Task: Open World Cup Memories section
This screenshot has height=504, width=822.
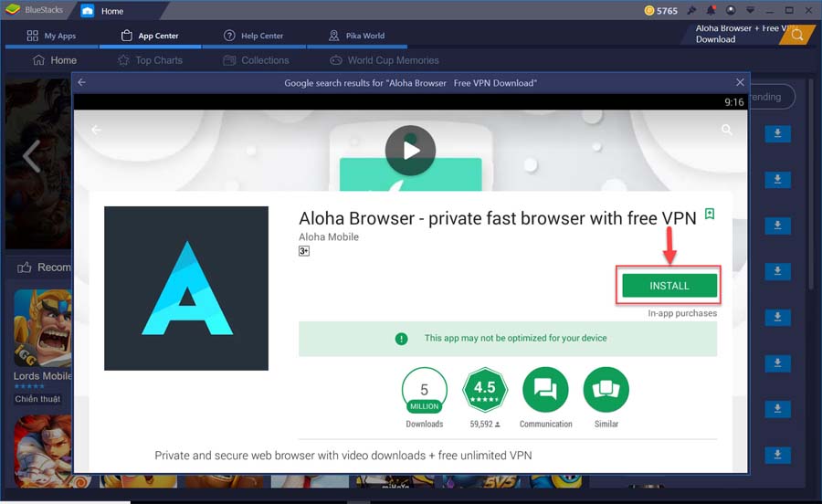Action: [x=385, y=60]
